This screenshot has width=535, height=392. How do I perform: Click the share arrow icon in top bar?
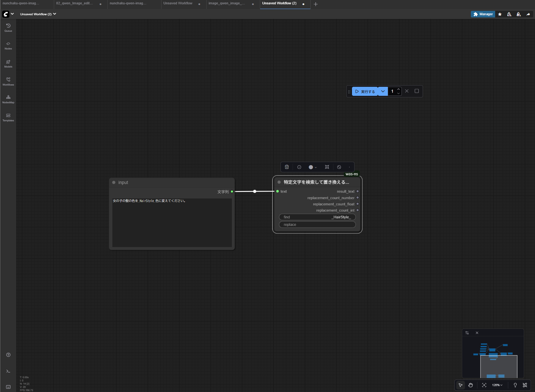(528, 14)
